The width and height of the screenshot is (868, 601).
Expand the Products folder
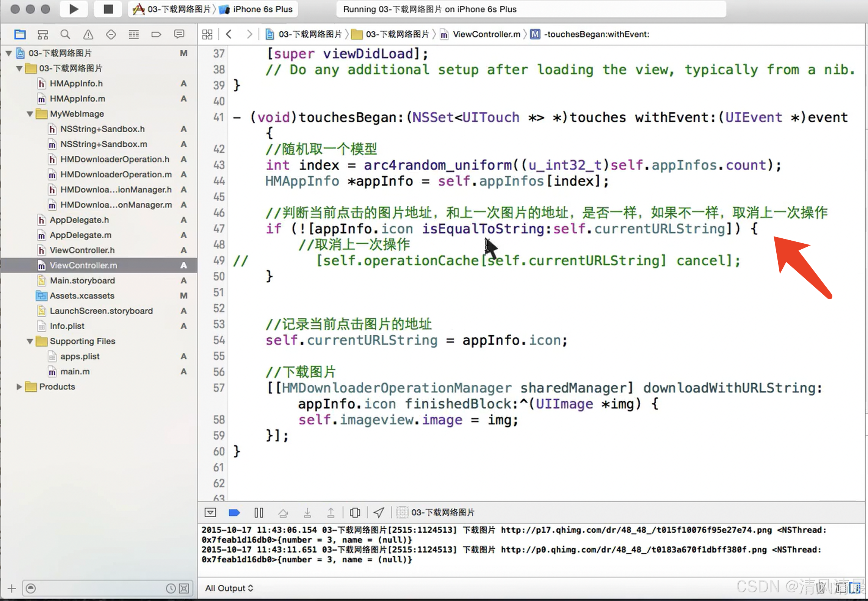coord(19,387)
